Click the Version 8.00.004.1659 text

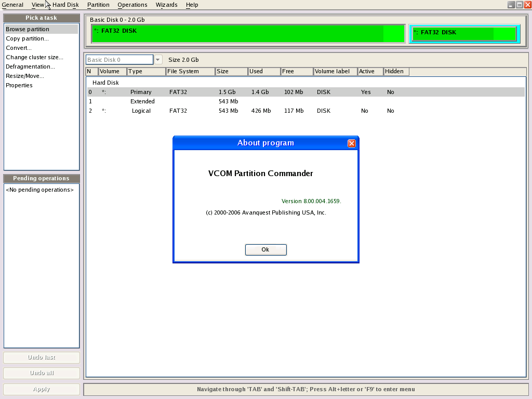click(x=311, y=201)
